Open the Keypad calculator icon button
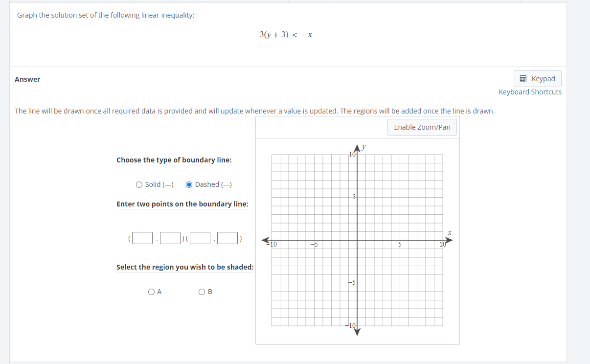The width and height of the screenshot is (590, 364). (537, 79)
